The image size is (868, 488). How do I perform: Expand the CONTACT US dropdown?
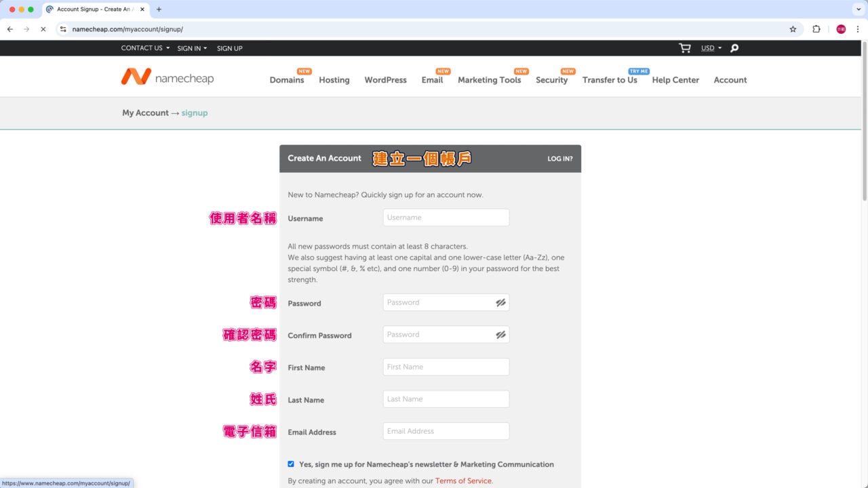tap(144, 48)
